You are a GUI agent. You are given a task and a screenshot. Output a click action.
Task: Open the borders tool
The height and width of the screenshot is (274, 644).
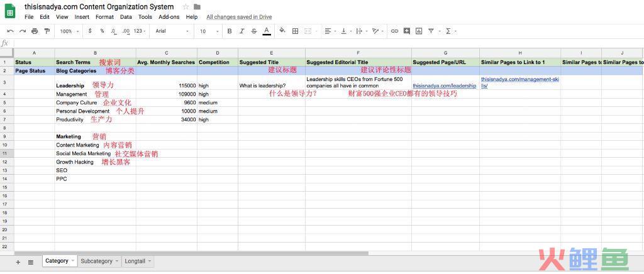tap(295, 31)
